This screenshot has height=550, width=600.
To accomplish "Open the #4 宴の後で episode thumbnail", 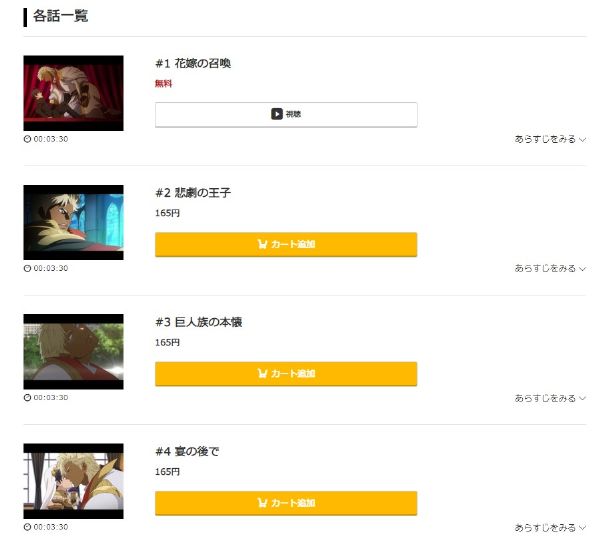I will coord(73,481).
